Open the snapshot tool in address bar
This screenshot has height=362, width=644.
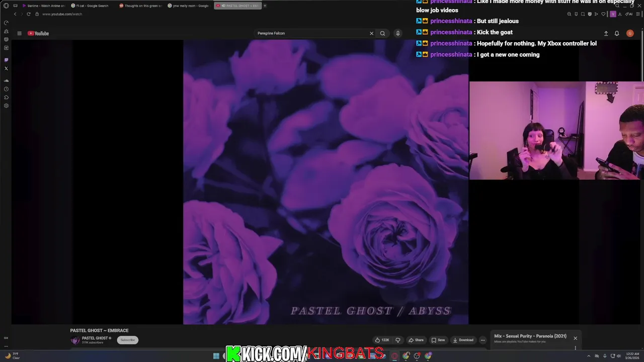coord(583,14)
